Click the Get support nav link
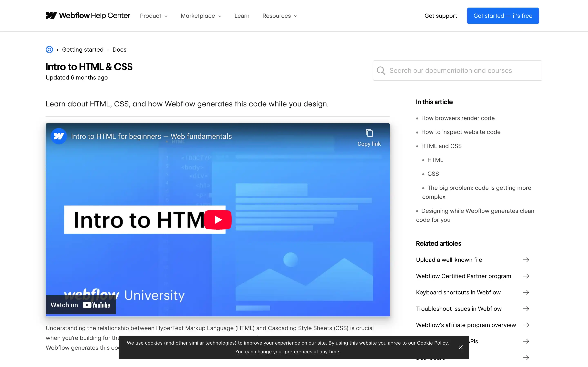588x367 pixels. pos(441,16)
